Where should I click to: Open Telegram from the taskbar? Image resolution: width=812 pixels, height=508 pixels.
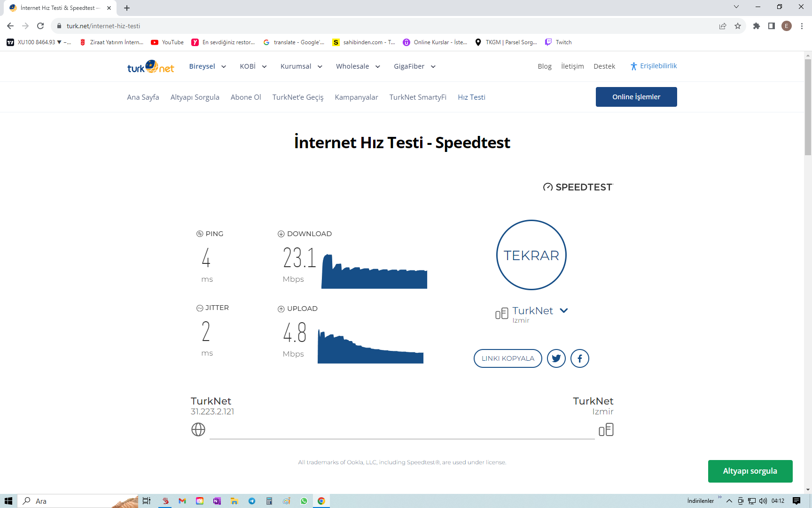click(252, 501)
